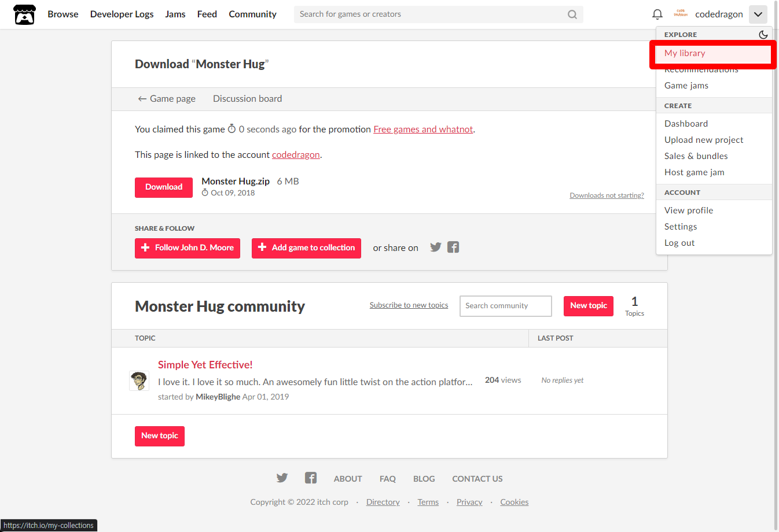Open the Discussion board tab
This screenshot has width=779, height=532.
[248, 99]
